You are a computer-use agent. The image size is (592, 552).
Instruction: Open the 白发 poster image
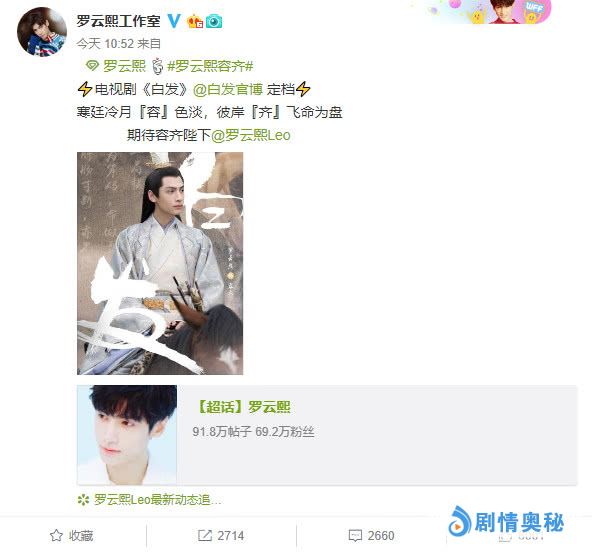160,263
